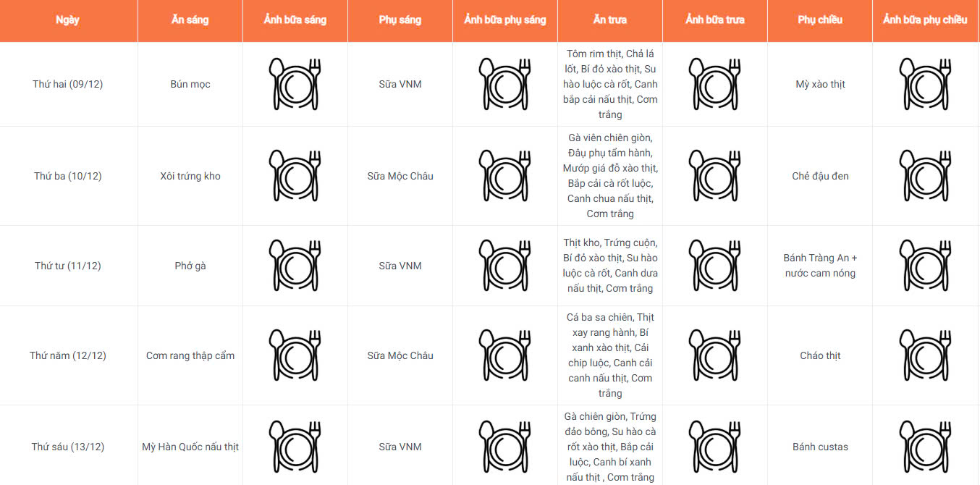Open afternoon snack photo icon for Thứ năm (12/12)
Viewport: 980px width, 485px height.
click(x=925, y=355)
